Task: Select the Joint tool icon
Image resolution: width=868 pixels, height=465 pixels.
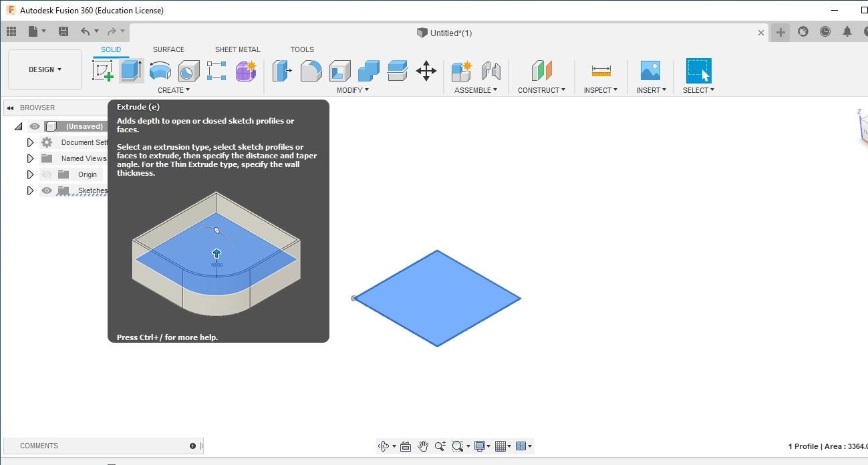Action: click(x=490, y=70)
